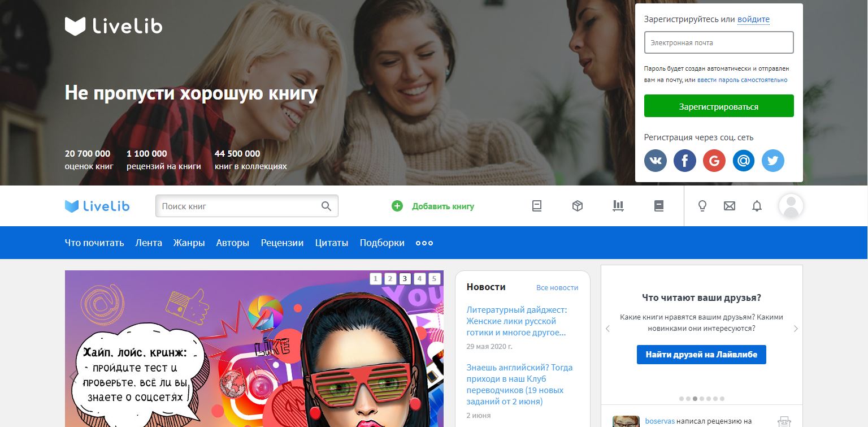
Task: Click the lightbulb icon in header
Action: [x=702, y=206]
